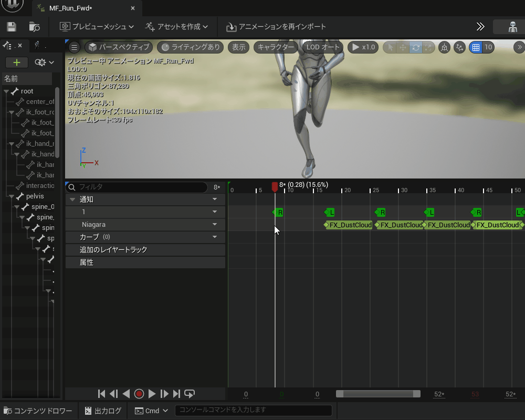
Task: Save the current animation asset
Action: pyautogui.click(x=12, y=27)
